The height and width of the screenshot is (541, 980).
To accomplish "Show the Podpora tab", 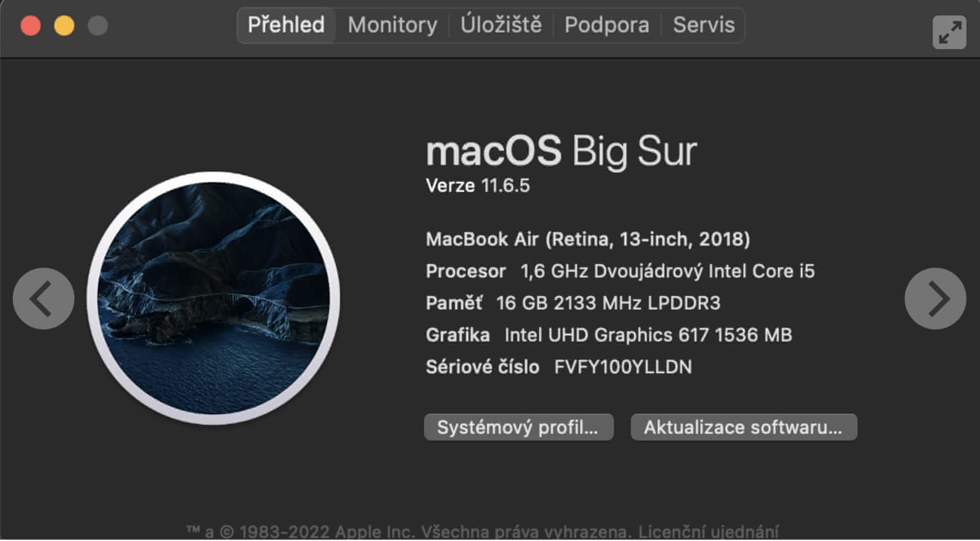I will pyautogui.click(x=607, y=25).
